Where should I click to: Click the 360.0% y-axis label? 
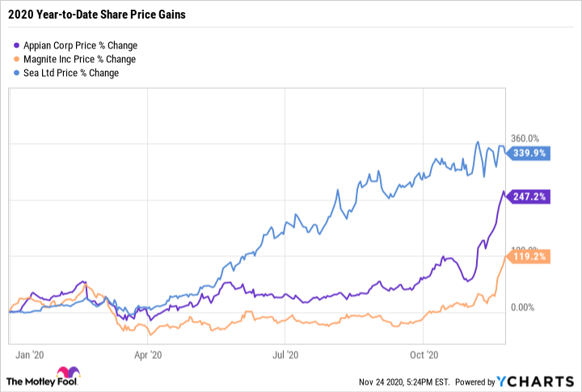click(521, 139)
